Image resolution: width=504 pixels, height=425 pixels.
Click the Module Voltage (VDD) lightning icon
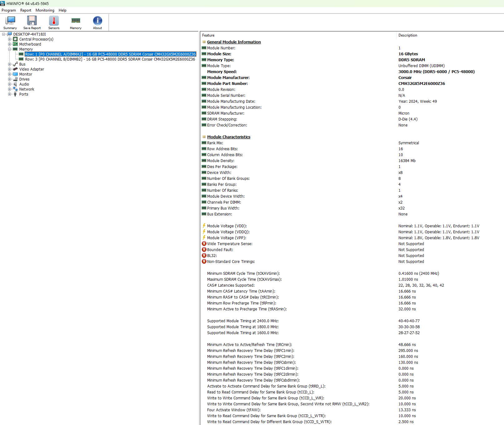[204, 226]
